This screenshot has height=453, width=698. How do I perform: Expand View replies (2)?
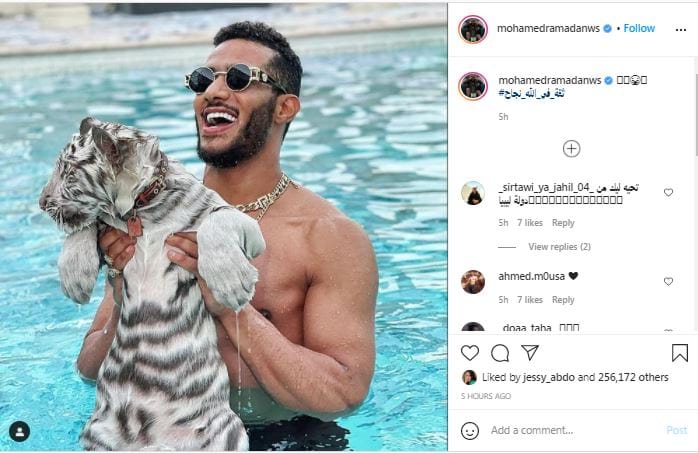559,246
